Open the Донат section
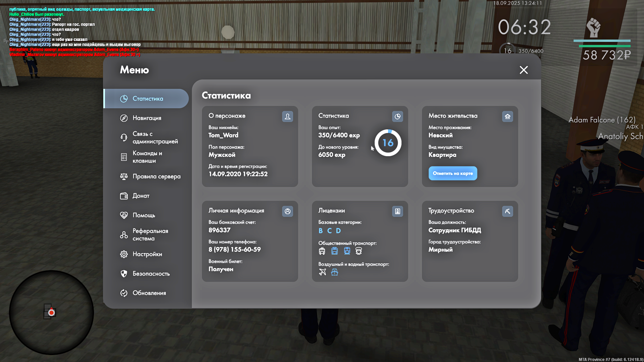Image resolution: width=644 pixels, height=362 pixels. point(141,196)
